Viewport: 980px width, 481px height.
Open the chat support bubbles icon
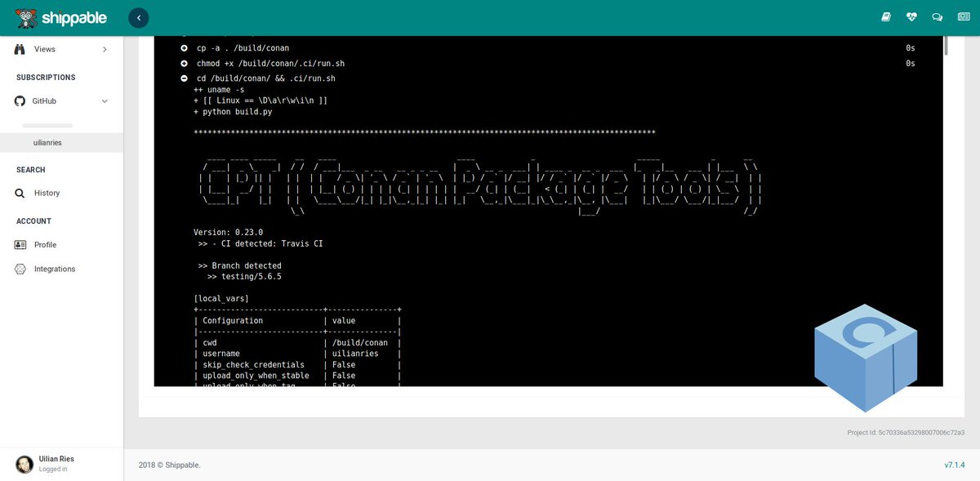[x=938, y=17]
